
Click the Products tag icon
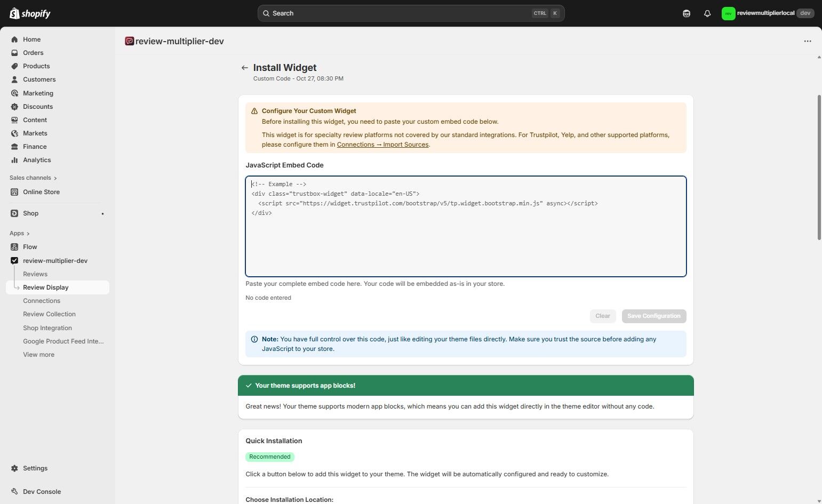point(14,66)
